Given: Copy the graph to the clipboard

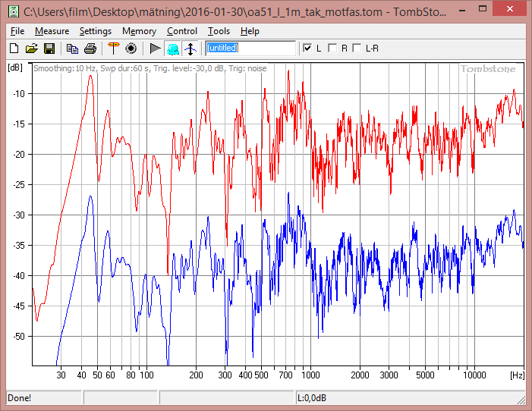Looking at the screenshot, I should point(72,49).
